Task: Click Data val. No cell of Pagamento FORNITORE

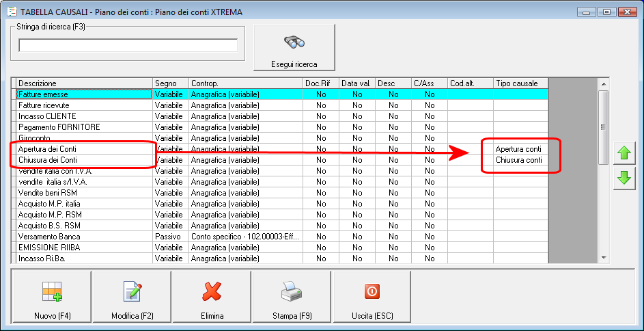Action: [357, 127]
